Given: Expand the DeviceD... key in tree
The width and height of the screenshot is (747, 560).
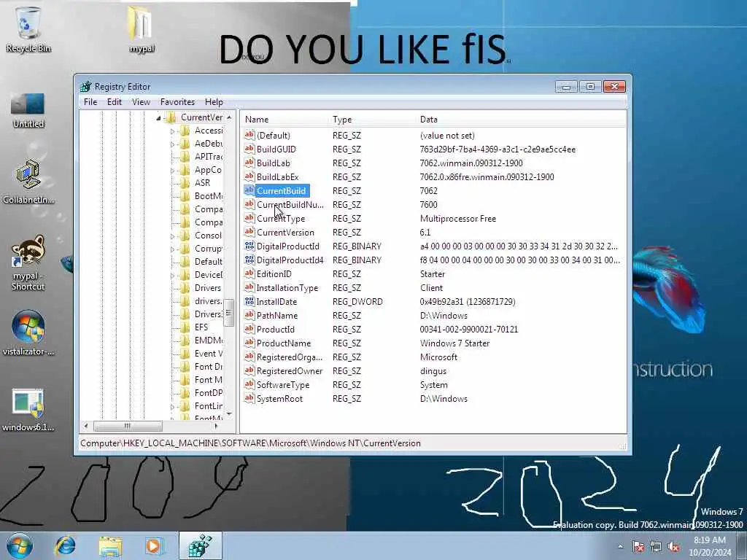Looking at the screenshot, I should (172, 275).
